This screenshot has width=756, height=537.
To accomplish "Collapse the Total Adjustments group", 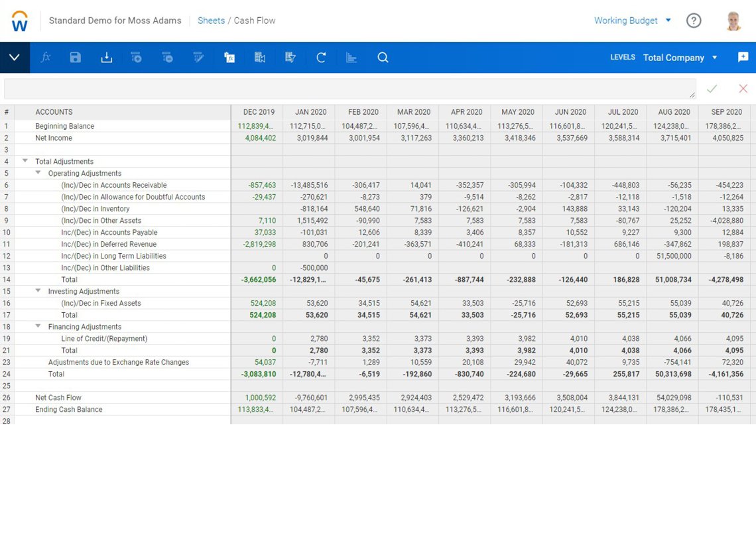I will click(x=25, y=161).
